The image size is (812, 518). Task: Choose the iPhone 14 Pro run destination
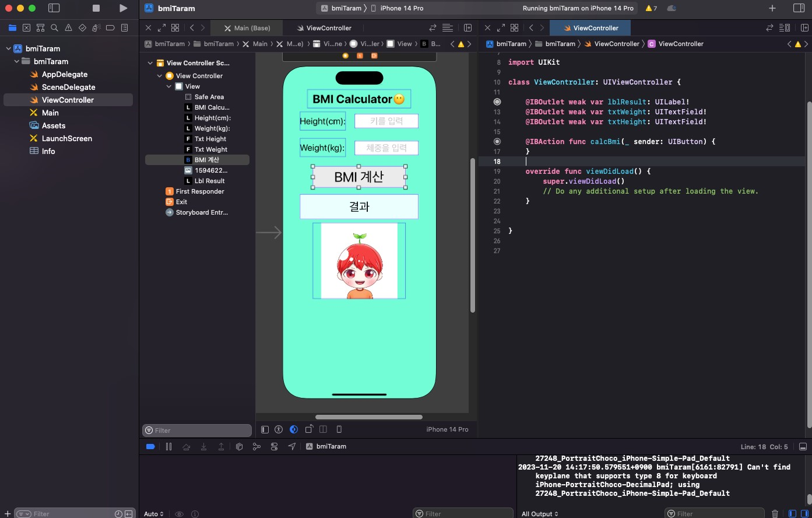tap(398, 8)
